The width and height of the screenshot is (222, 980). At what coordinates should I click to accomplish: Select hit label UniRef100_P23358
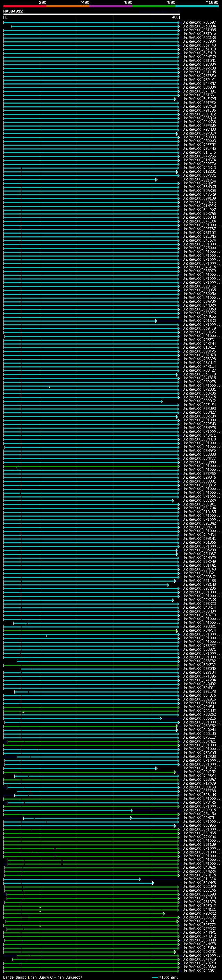click(x=199, y=309)
